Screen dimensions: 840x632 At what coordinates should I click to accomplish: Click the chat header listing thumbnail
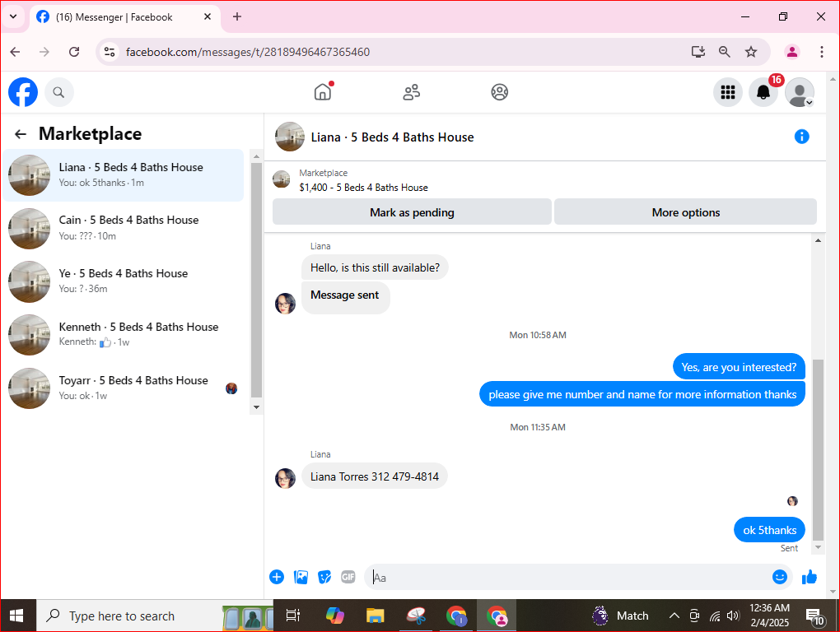pos(290,137)
